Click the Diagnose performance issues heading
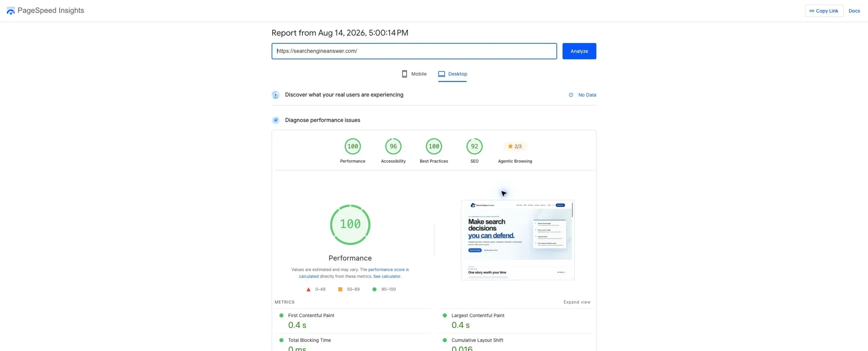 pos(322,120)
